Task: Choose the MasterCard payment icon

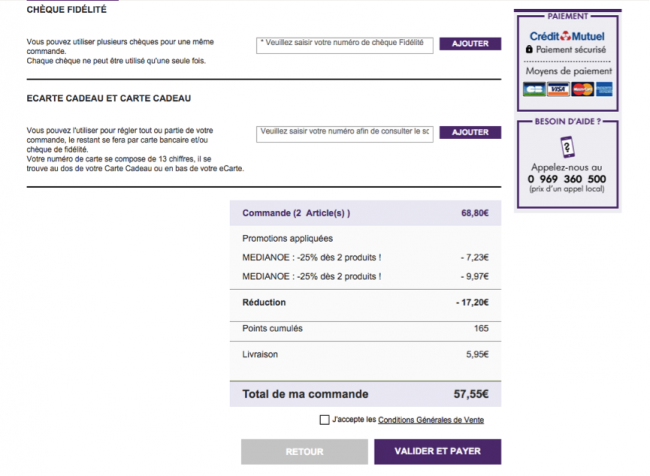Action: coord(582,89)
